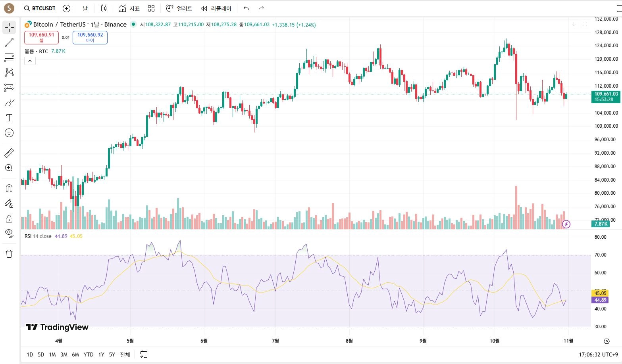Activate the zoom in tool
Image resolution: width=622 pixels, height=364 pixels.
9,168
